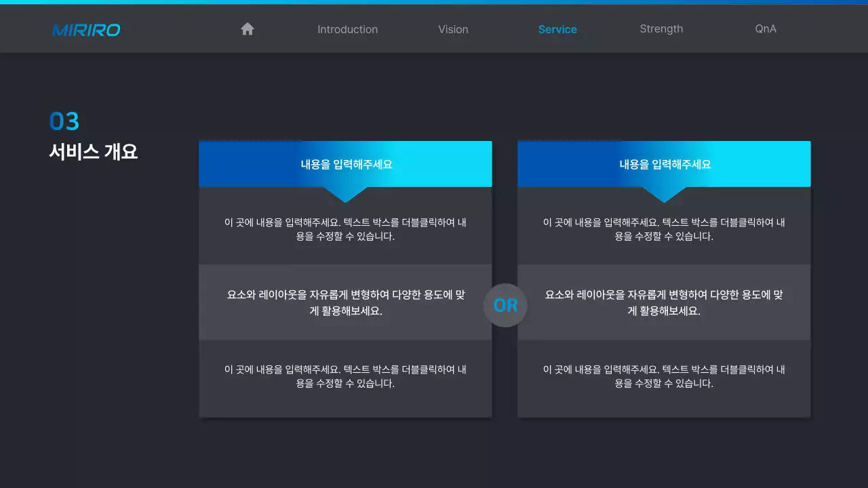This screenshot has height=488, width=868.
Task: Select the right card's bold middle text
Action: point(664,302)
